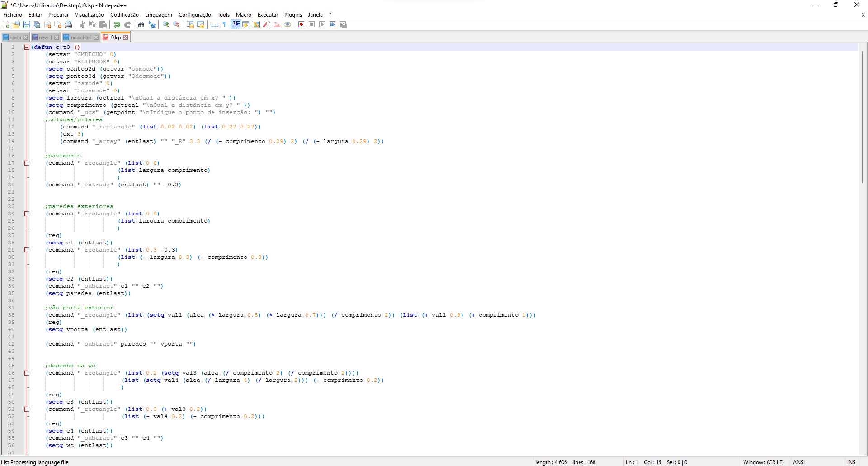Click the X close-document button below window controls

[863, 15]
